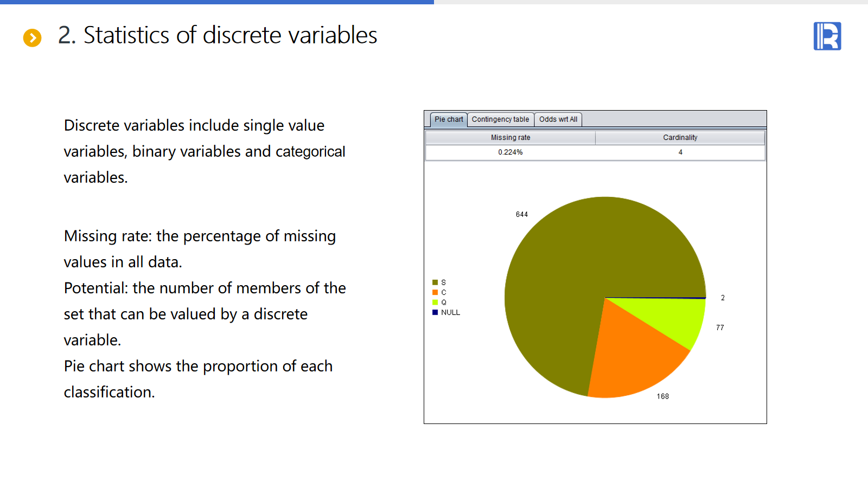The height and width of the screenshot is (488, 868).
Task: Click the Cardinality column header
Action: [x=680, y=138]
